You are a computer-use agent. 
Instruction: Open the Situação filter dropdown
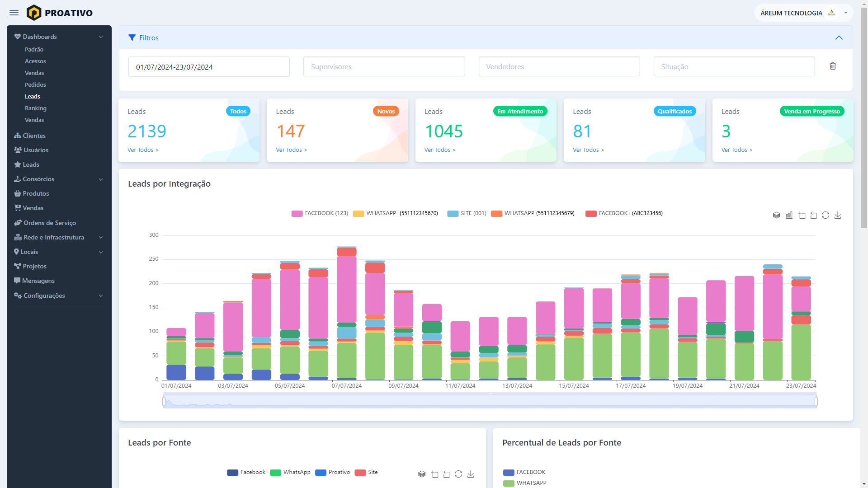[x=734, y=66]
